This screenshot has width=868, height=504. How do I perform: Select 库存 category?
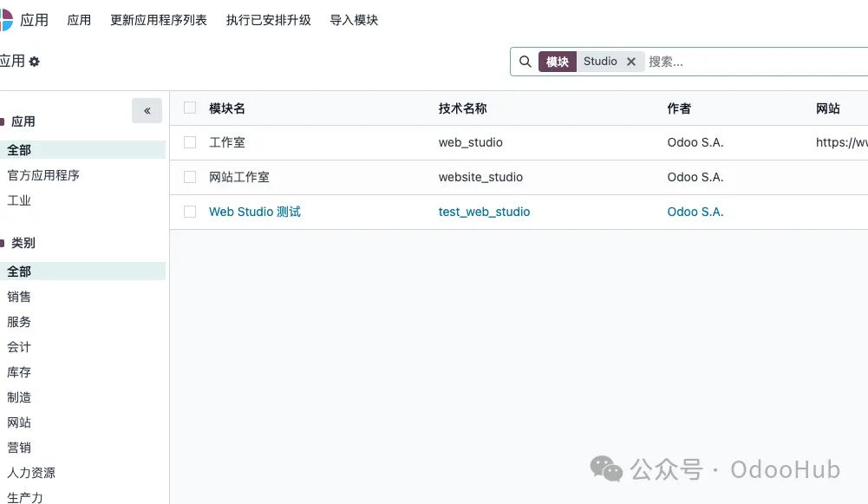click(19, 372)
